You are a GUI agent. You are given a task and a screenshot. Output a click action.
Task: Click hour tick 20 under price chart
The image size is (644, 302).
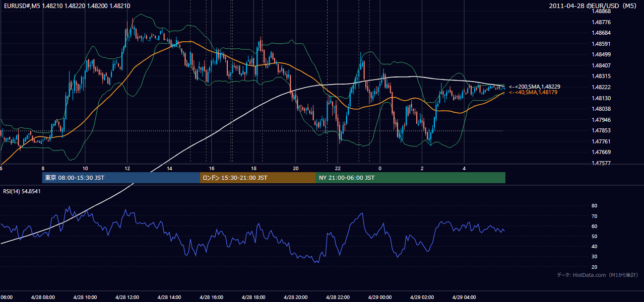tap(296, 169)
